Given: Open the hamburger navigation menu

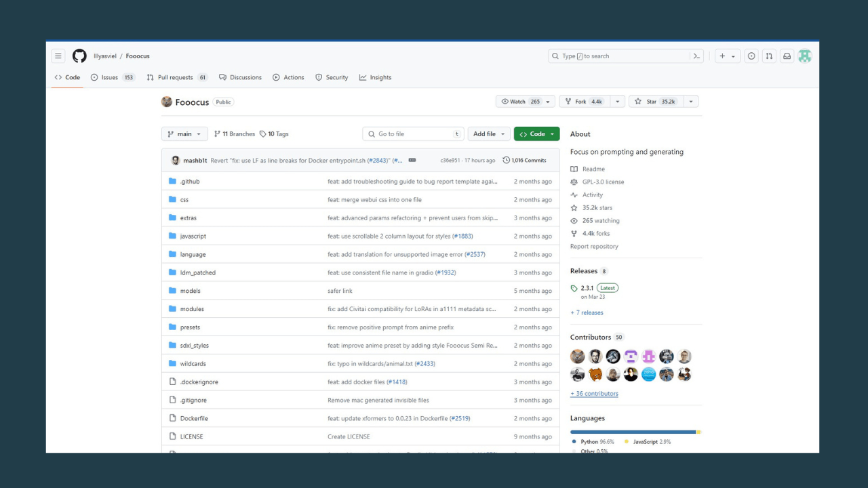Looking at the screenshot, I should pos(58,56).
